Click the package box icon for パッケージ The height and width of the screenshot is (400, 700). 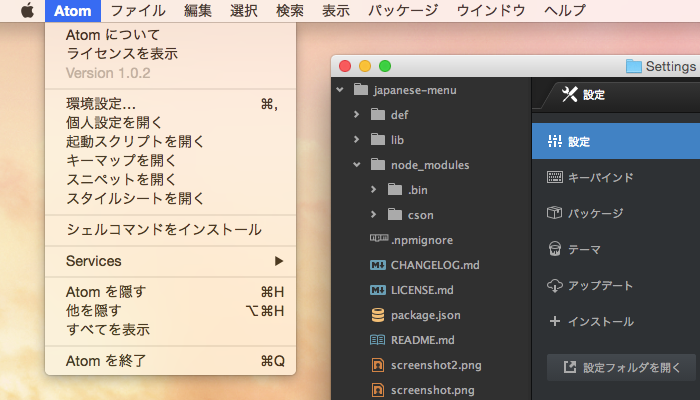pyautogui.click(x=554, y=213)
